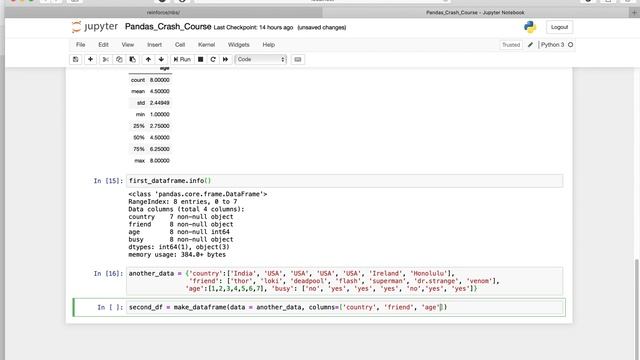Restart kernel and rerun all icon

tap(225, 59)
